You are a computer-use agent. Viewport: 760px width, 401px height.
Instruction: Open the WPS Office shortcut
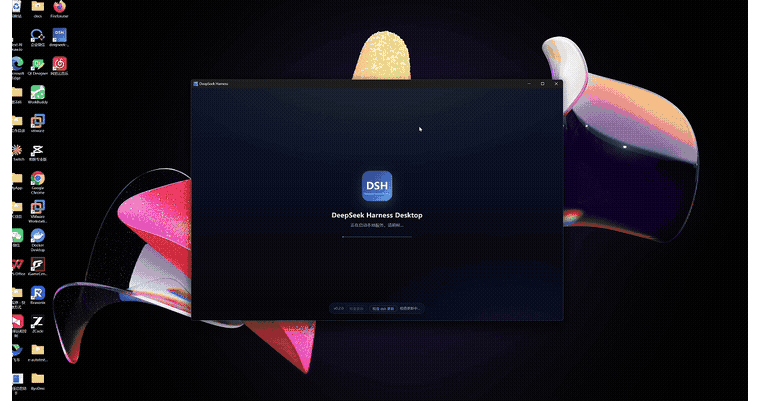18,267
